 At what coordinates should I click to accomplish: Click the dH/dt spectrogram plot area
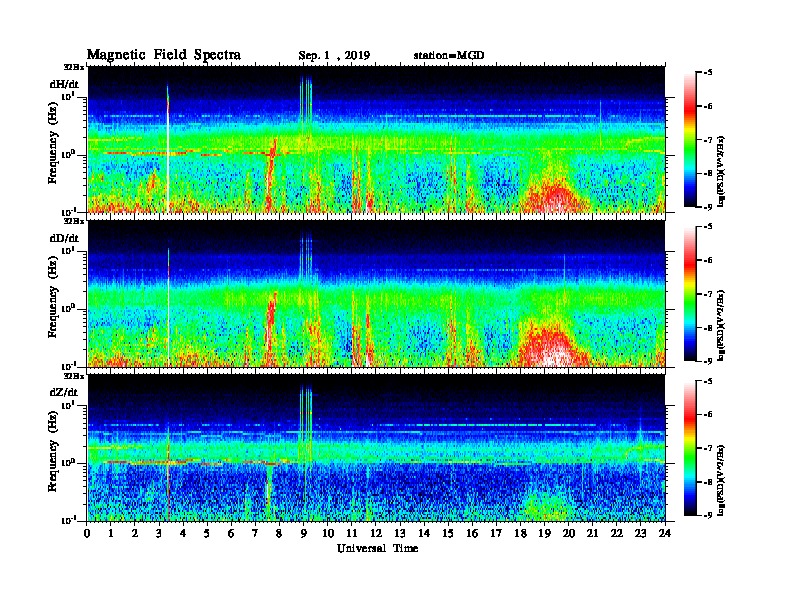click(x=376, y=139)
